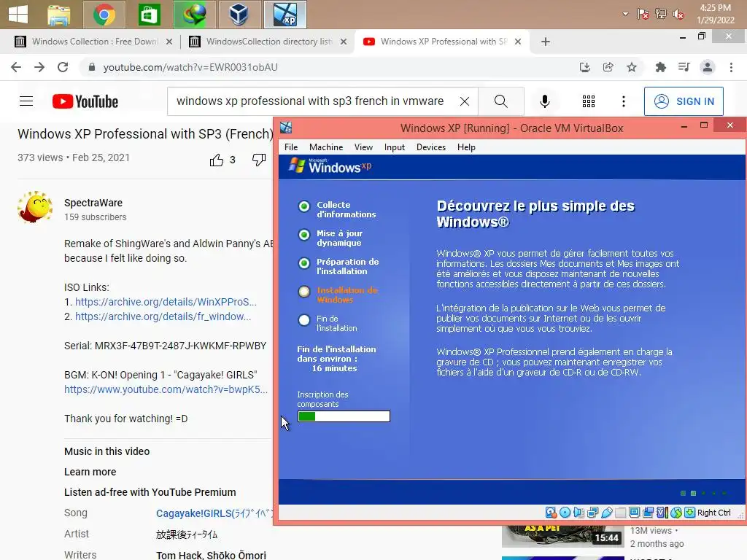The height and width of the screenshot is (560, 747).
Task: Close the Windows Collection Free Download tab
Action: click(169, 42)
